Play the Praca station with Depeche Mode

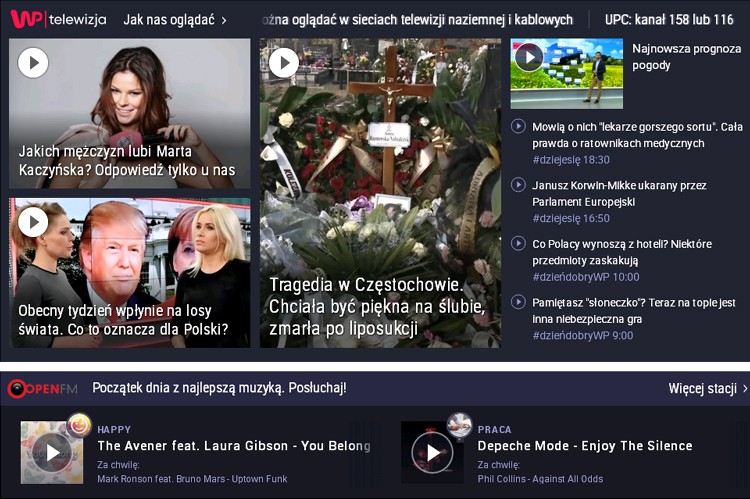[433, 452]
